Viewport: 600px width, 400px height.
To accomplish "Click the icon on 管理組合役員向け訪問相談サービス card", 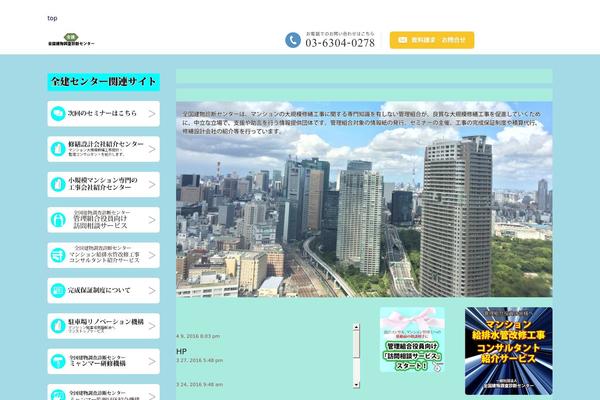I will click(x=58, y=220).
